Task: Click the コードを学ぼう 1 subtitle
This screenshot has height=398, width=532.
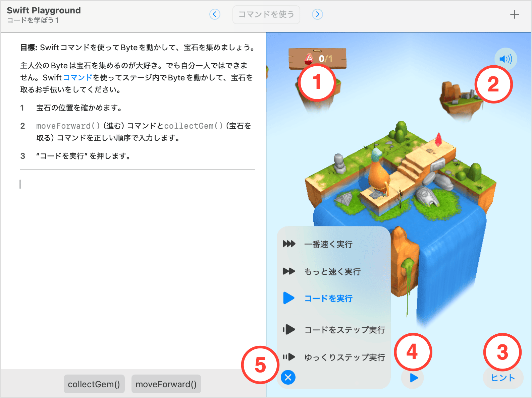Action: [33, 20]
